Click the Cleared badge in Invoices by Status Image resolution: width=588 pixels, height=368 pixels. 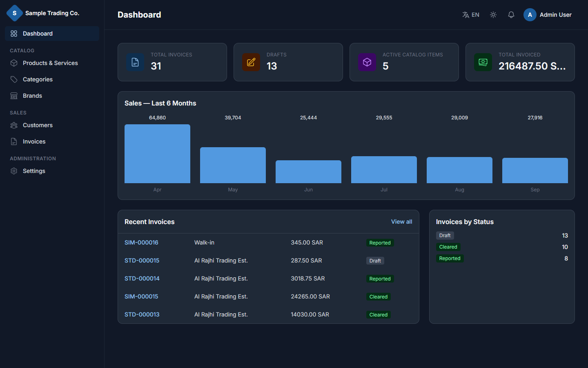click(x=448, y=247)
